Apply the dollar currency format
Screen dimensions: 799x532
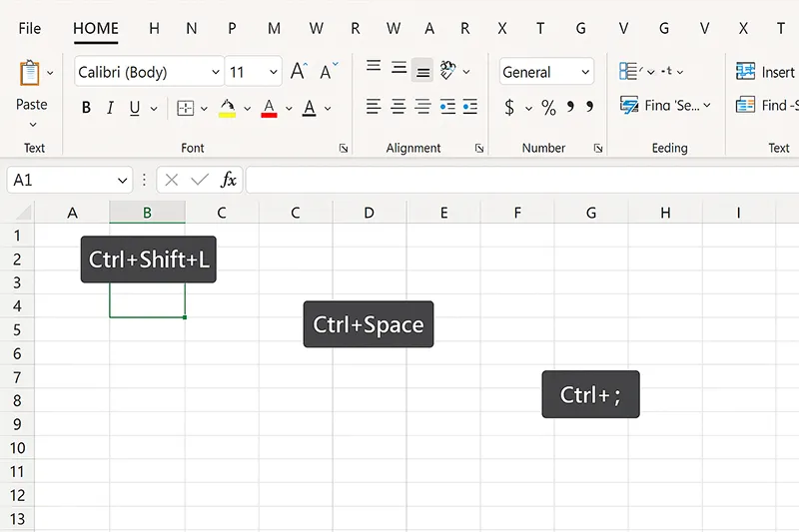pos(509,107)
